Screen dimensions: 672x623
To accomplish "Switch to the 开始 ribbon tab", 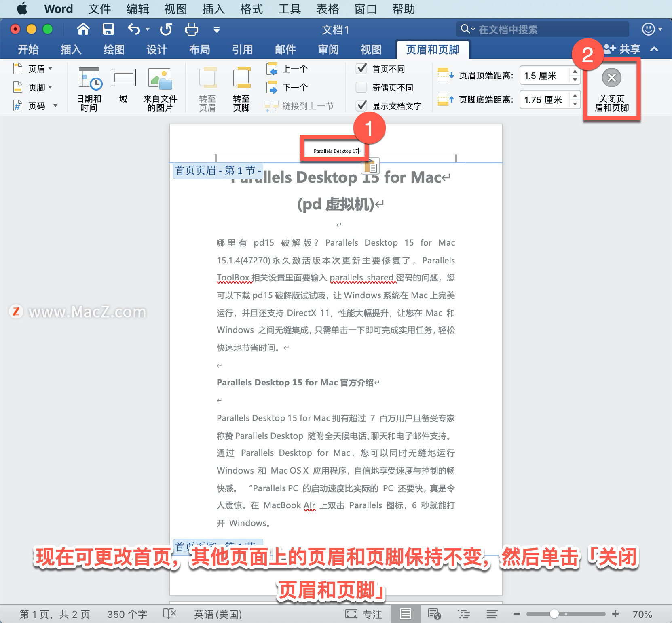I will (x=28, y=49).
